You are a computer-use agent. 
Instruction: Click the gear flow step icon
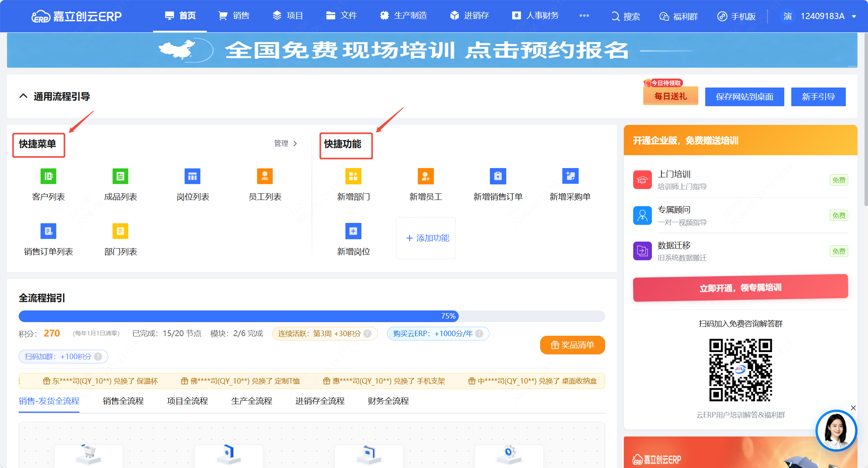click(509, 454)
